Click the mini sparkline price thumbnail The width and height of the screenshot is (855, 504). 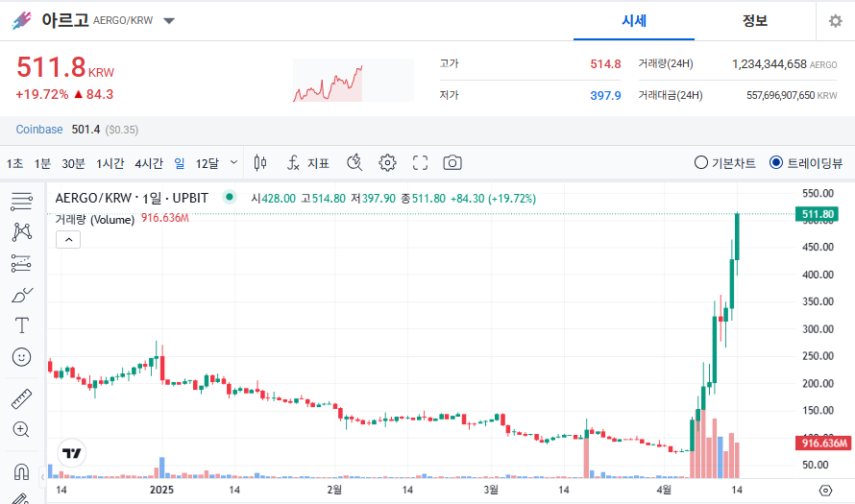point(354,80)
